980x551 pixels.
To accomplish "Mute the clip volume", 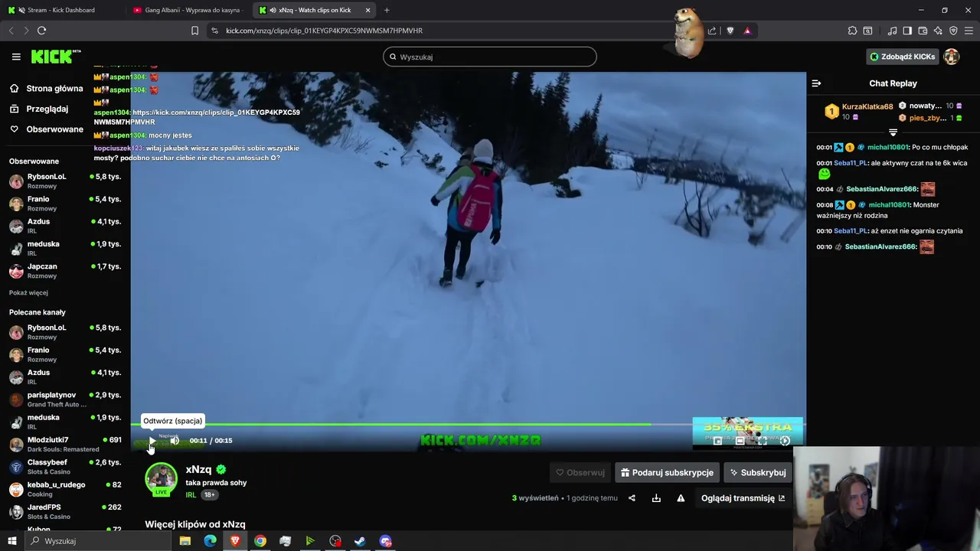I will (175, 441).
